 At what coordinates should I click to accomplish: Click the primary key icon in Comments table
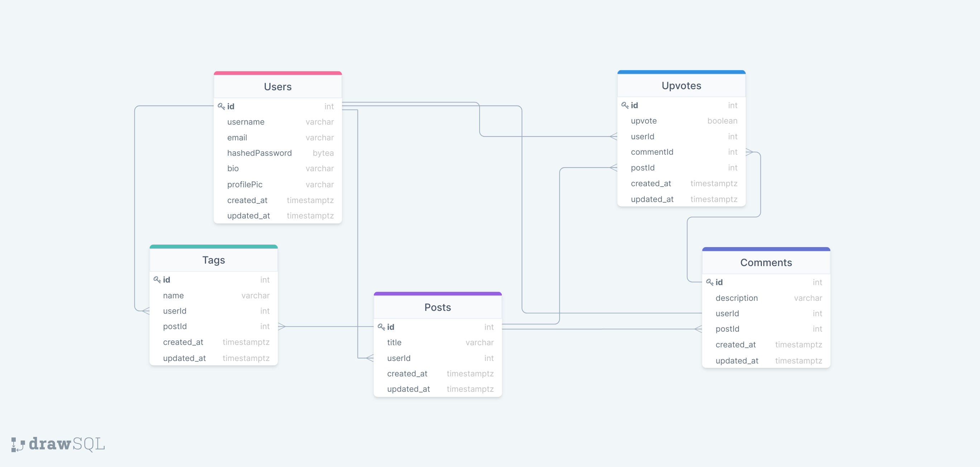[710, 282]
